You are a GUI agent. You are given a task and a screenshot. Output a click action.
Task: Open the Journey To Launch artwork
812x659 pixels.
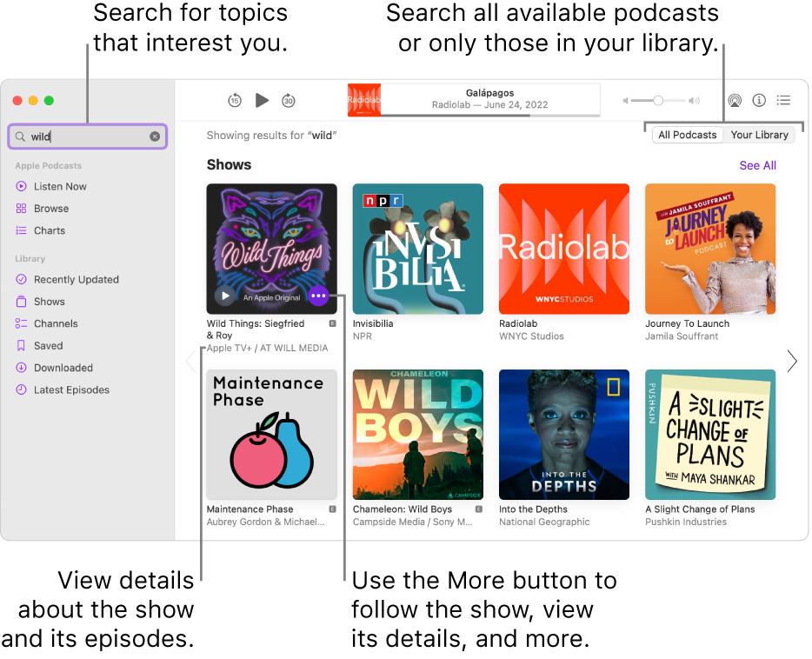point(710,249)
